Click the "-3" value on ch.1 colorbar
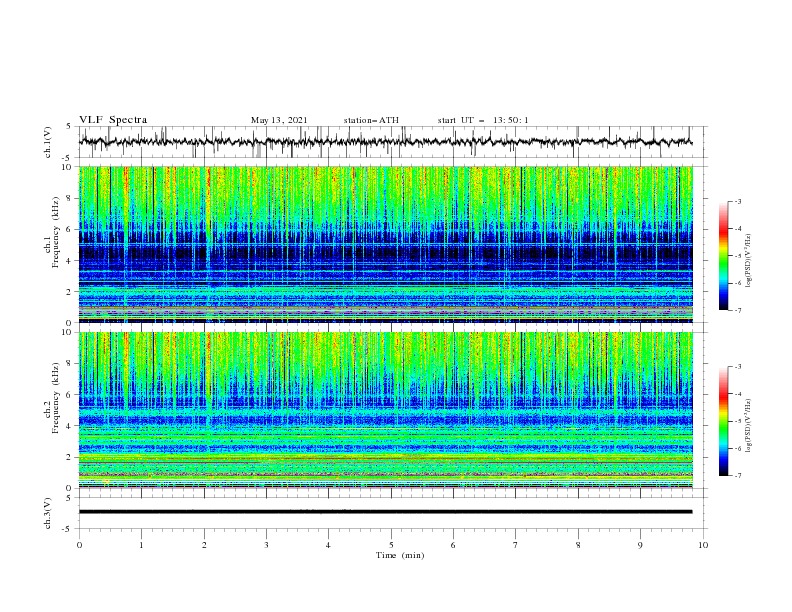Screen dimensions: 792x612 click(x=737, y=201)
